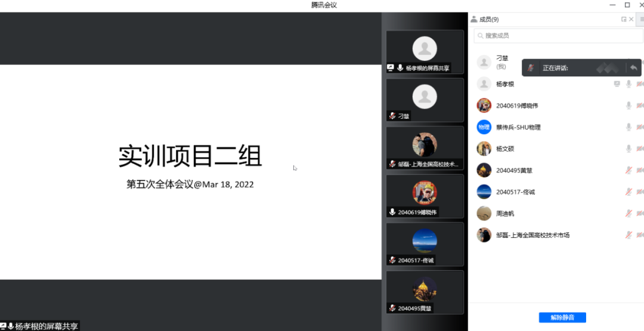Click the 腾讯会议 window title
644x331 pixels.
(x=324, y=5)
